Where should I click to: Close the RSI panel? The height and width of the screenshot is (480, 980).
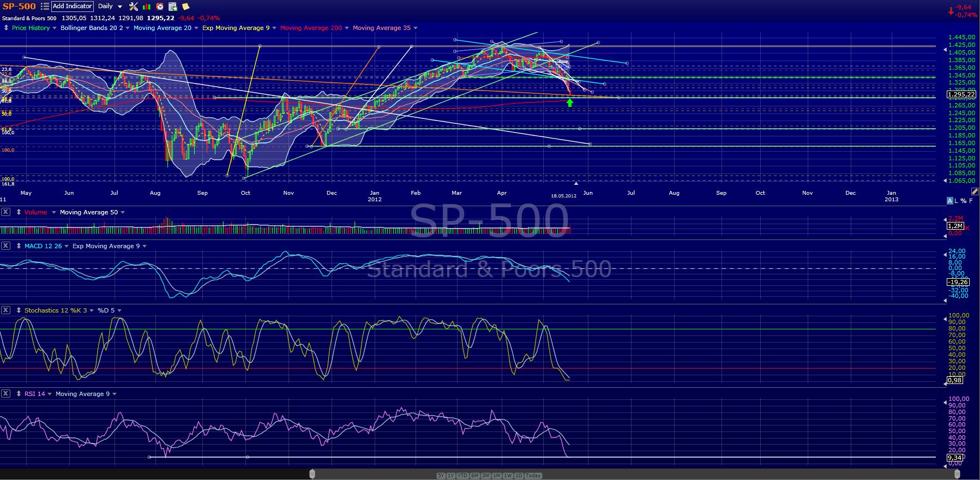click(5, 394)
